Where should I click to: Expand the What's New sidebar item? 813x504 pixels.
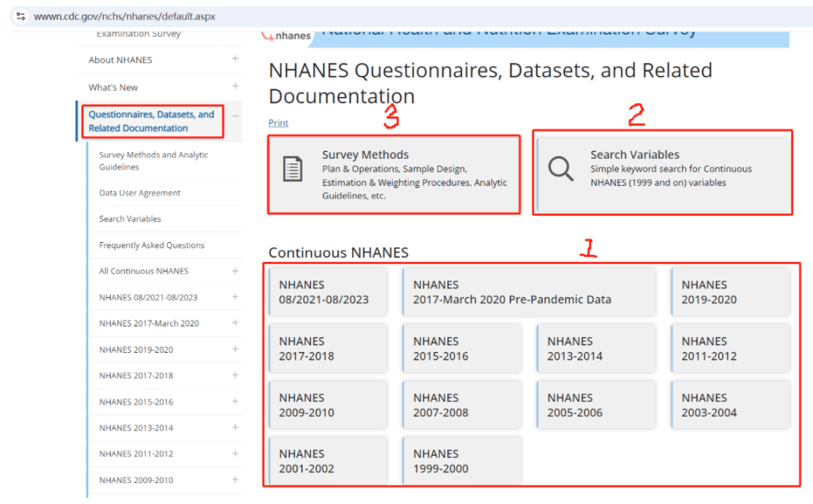[235, 87]
